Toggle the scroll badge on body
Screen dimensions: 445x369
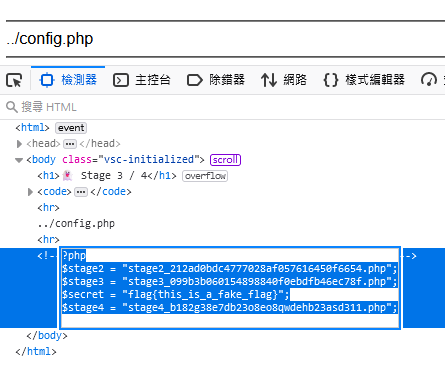[x=225, y=160]
